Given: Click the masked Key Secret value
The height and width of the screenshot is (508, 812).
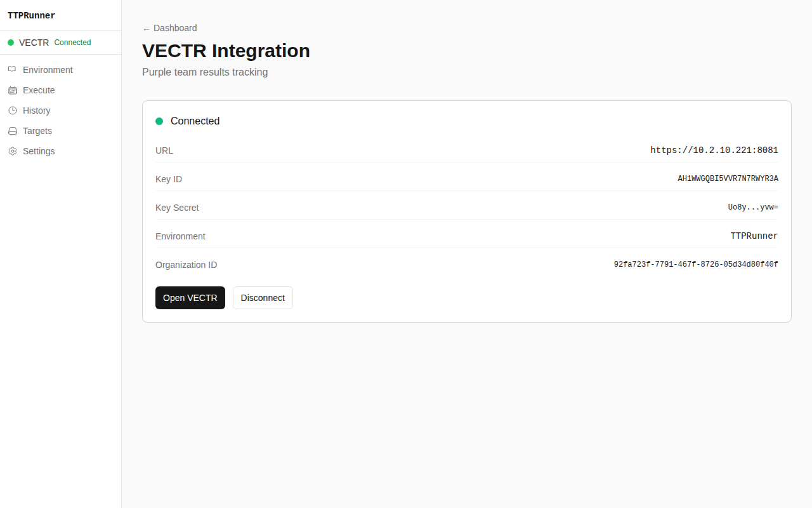Looking at the screenshot, I should click(x=753, y=208).
